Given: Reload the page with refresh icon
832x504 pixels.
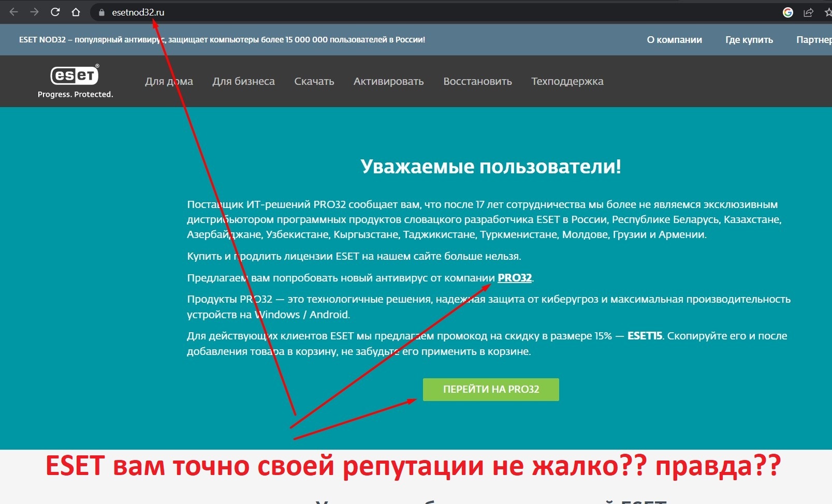Looking at the screenshot, I should click(55, 12).
